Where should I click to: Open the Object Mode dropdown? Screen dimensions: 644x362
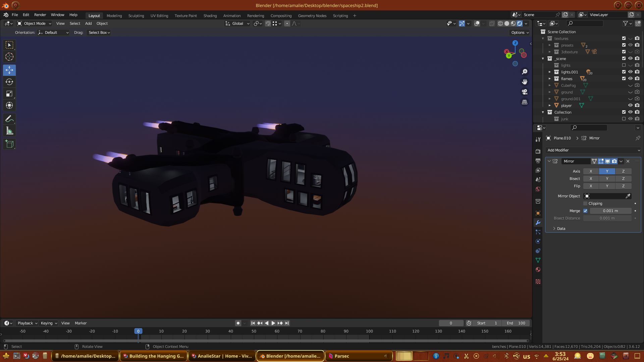point(34,23)
